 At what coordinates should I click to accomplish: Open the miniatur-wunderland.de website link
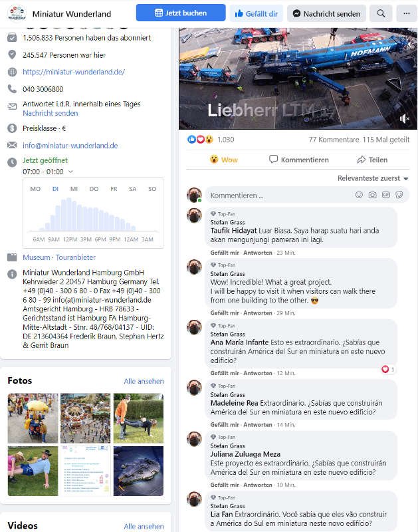pos(74,72)
